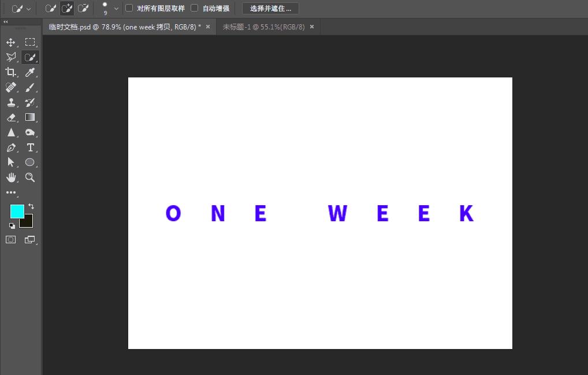Image resolution: width=588 pixels, height=375 pixels.
Task: Select the Zoom tool
Action: coord(30,177)
